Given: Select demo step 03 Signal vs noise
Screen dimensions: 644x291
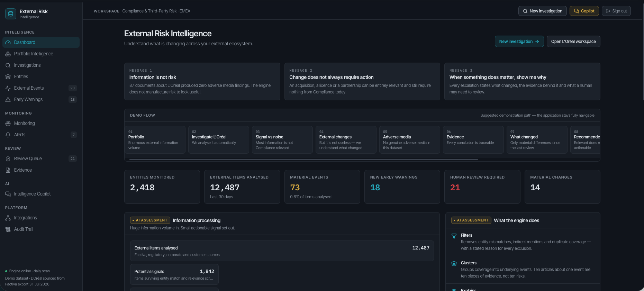Looking at the screenshot, I should 282,140.
